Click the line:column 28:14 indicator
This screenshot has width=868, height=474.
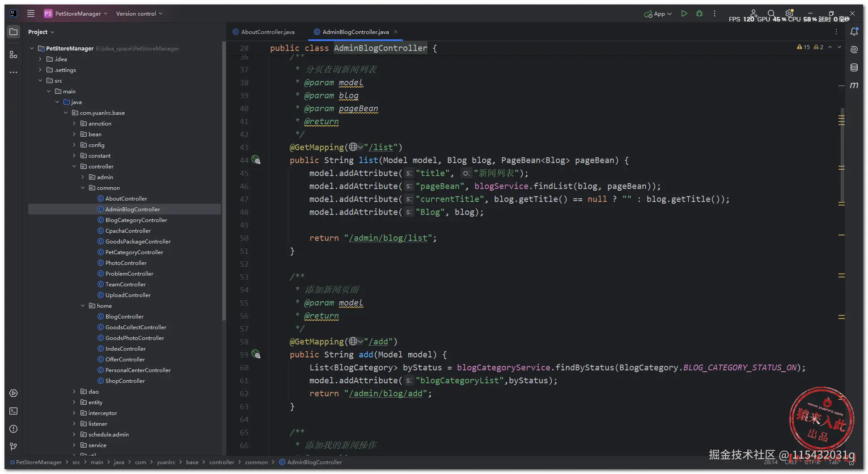coord(771,462)
